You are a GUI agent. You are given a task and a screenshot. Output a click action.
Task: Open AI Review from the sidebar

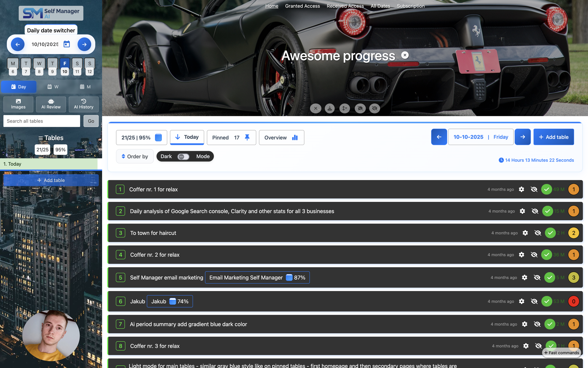point(51,104)
